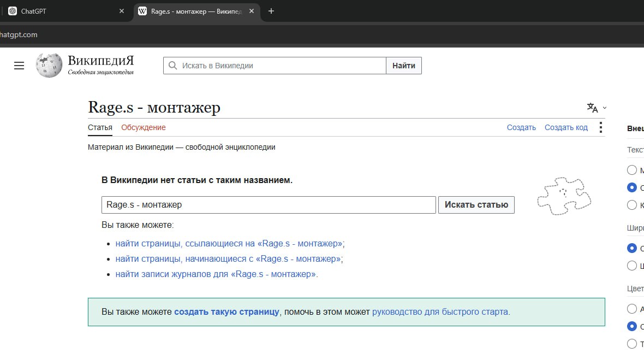Switch to the ChatGPT browser tab

(65, 11)
